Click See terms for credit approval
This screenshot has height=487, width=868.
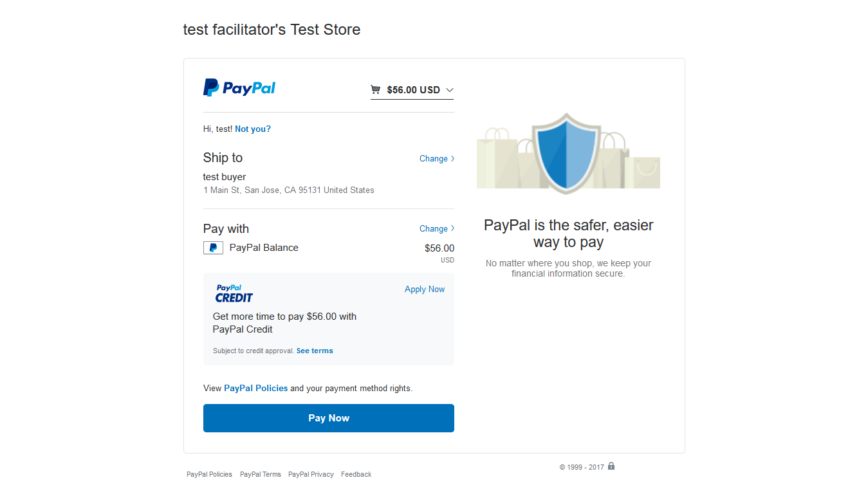pyautogui.click(x=315, y=351)
